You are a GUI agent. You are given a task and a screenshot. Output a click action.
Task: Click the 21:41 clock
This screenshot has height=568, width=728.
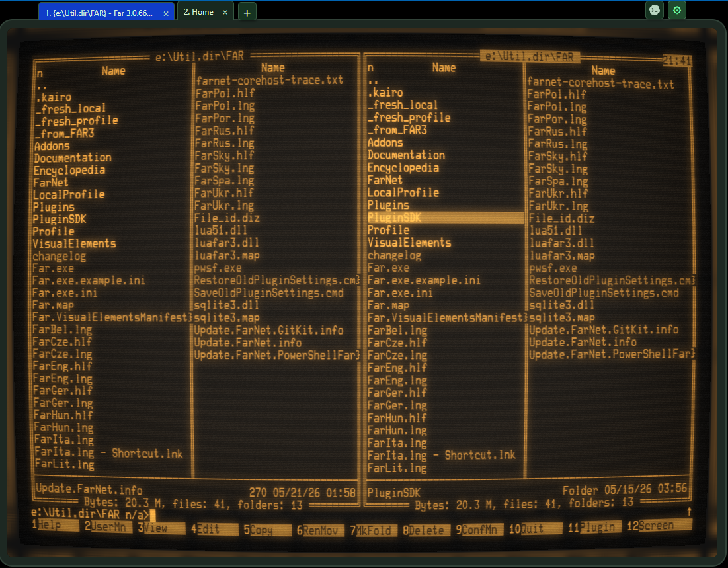[x=677, y=60]
